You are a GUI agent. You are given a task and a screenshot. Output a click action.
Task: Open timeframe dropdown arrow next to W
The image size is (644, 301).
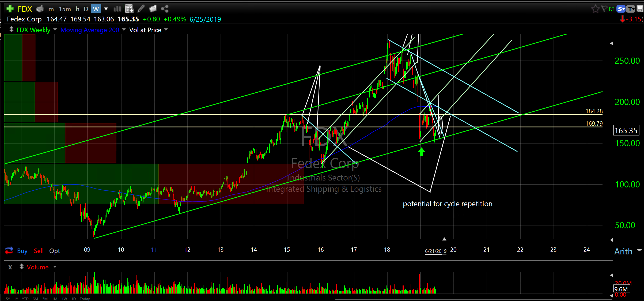click(106, 9)
